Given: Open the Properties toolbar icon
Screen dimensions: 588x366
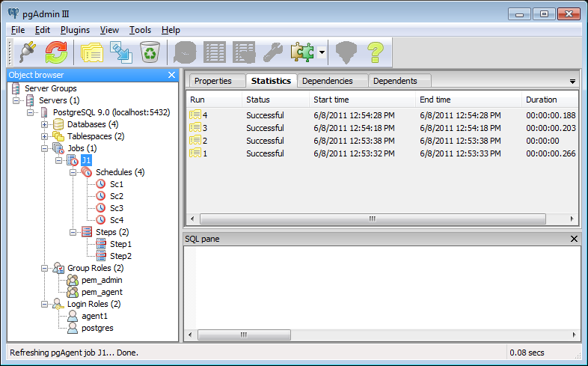Looking at the screenshot, I should tap(91, 52).
